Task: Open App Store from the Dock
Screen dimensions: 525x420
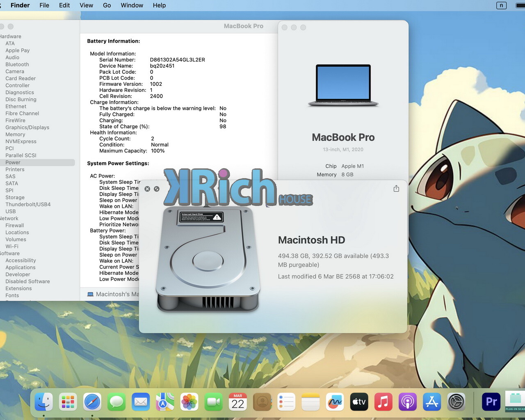Action: (432, 402)
